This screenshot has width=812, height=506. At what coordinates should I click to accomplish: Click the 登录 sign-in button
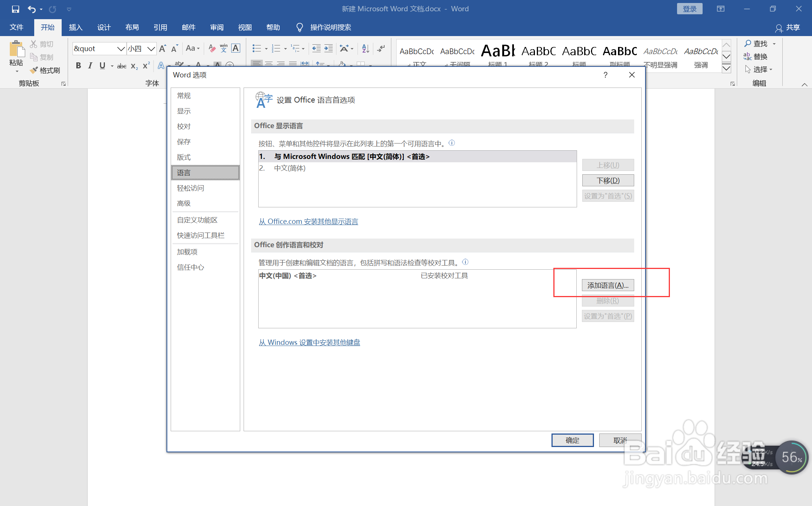[689, 9]
